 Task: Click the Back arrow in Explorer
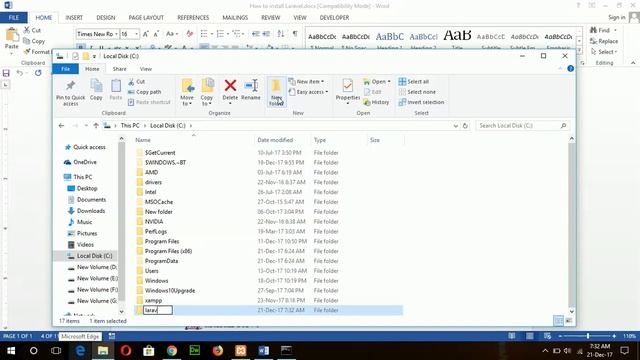(61, 126)
